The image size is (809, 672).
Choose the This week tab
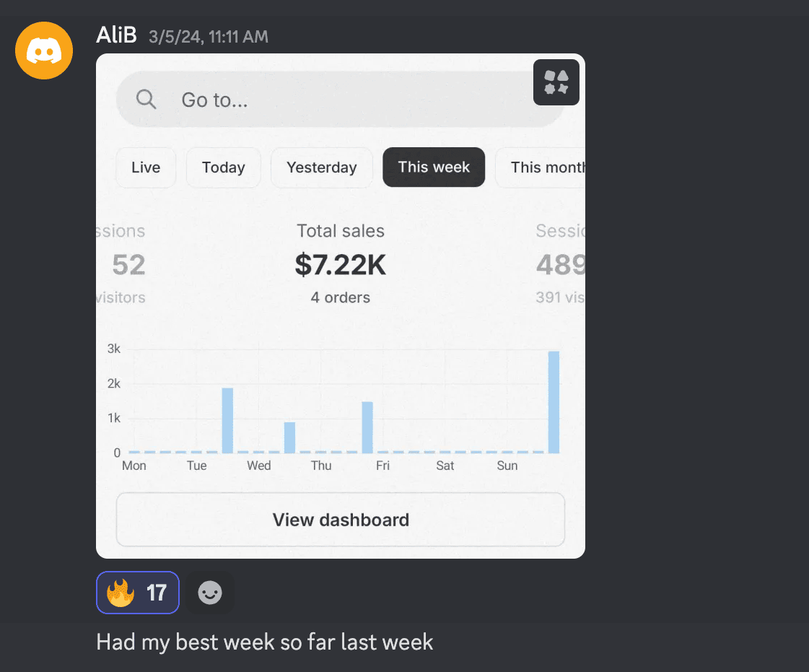click(x=434, y=167)
